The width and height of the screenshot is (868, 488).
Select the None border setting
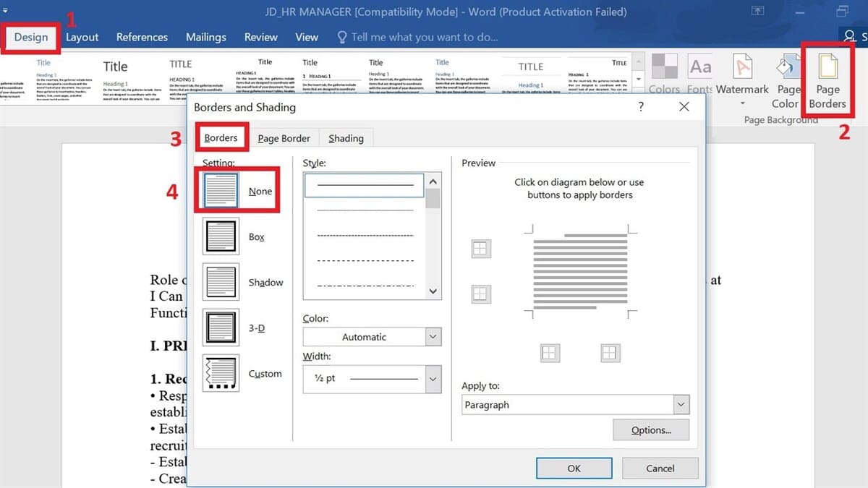pyautogui.click(x=237, y=191)
